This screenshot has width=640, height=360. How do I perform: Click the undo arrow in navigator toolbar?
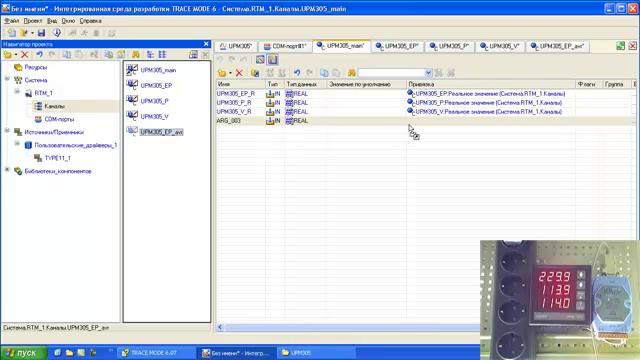click(x=39, y=54)
